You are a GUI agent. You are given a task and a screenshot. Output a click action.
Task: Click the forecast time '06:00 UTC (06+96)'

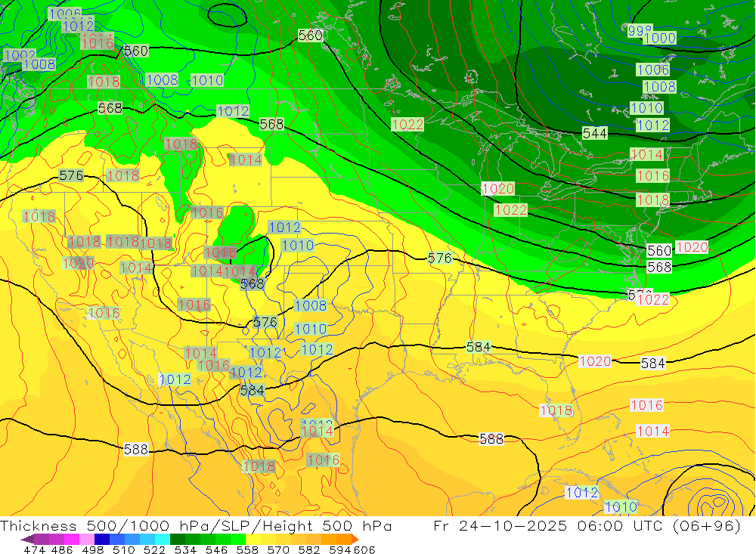[x=659, y=525]
